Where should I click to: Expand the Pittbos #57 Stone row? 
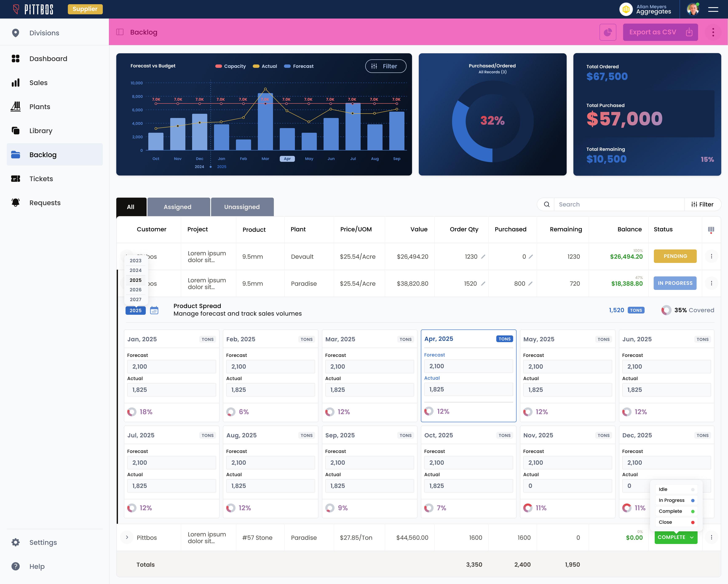pos(127,537)
